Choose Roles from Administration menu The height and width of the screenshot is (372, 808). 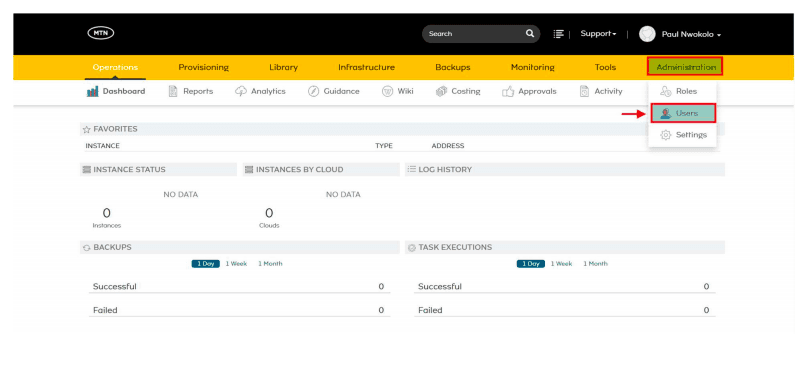[x=682, y=91]
